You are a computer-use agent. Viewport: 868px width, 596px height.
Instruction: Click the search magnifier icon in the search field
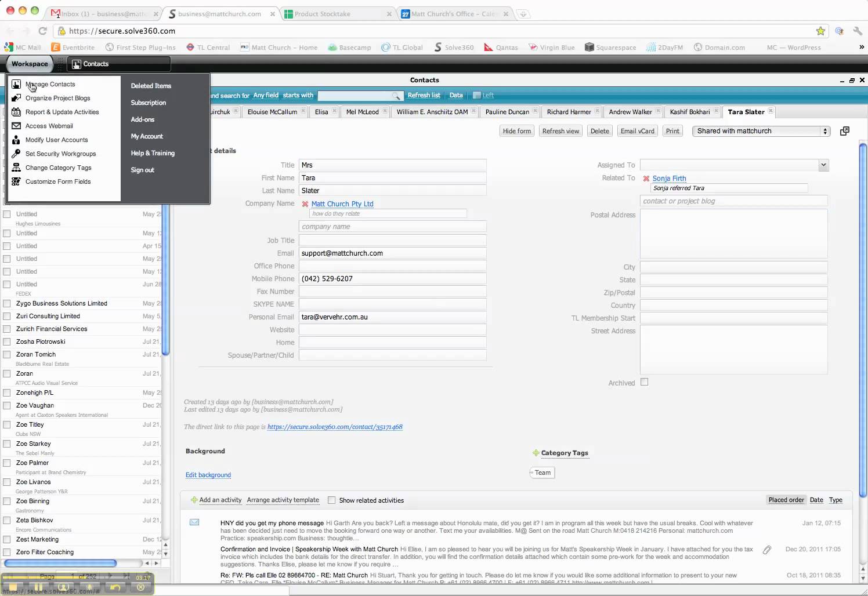396,96
